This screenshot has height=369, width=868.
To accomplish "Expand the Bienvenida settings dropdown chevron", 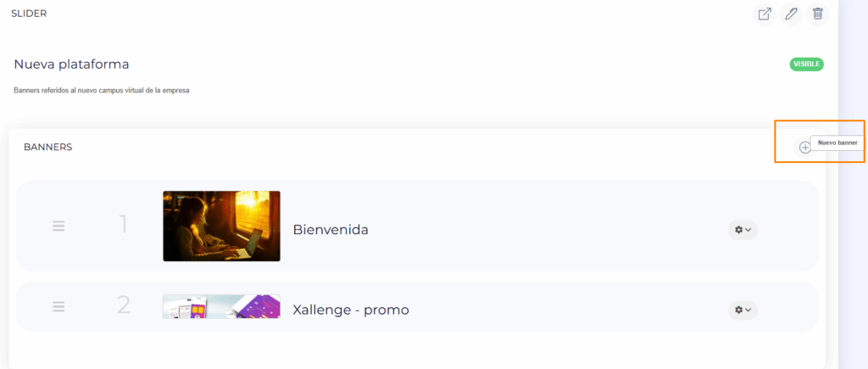I will [x=748, y=229].
